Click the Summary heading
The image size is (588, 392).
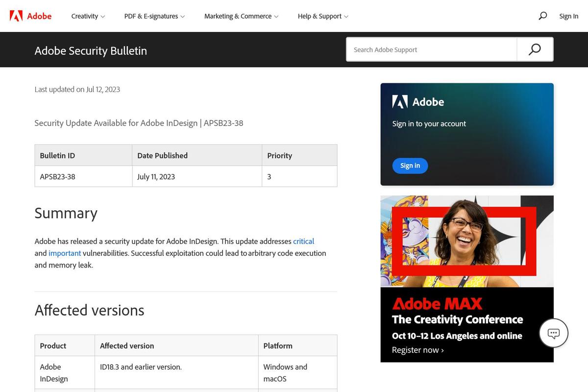[x=66, y=213]
